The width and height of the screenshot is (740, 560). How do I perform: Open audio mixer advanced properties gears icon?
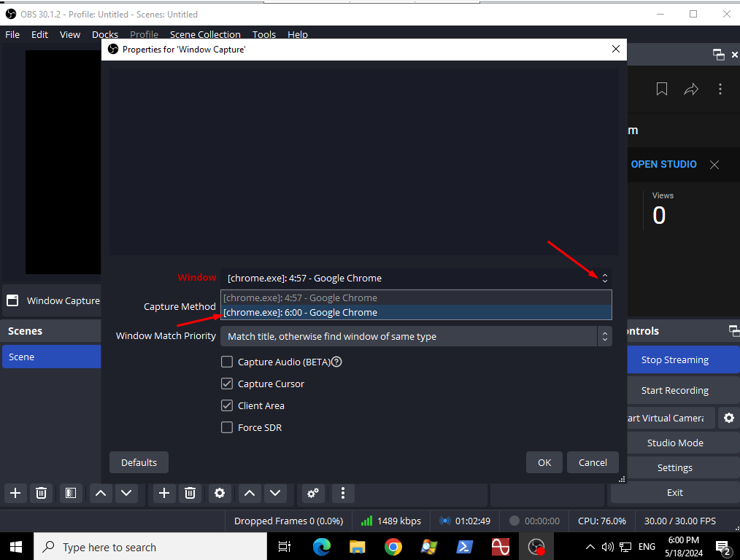click(313, 493)
